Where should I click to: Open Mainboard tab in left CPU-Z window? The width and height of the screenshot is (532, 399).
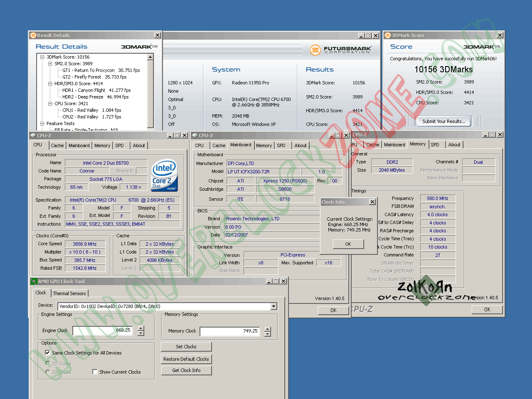(x=79, y=145)
